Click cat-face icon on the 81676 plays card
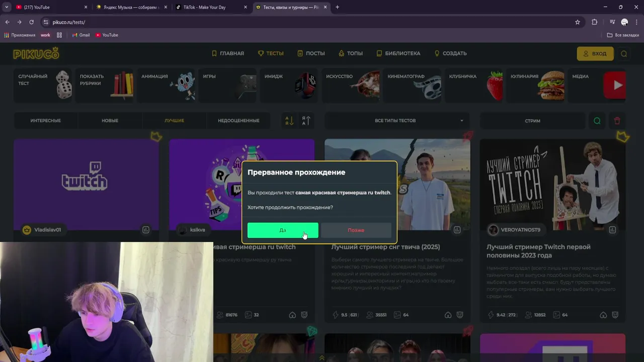The image size is (644, 362). coord(304,315)
